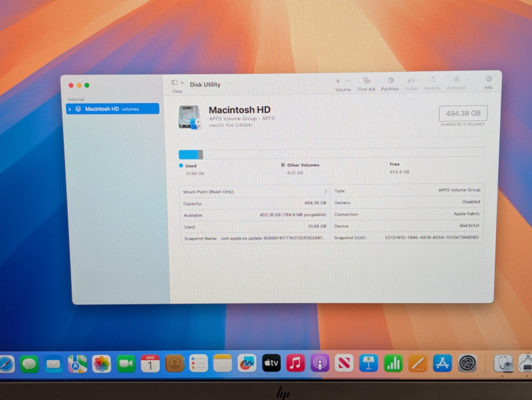This screenshot has height=400, width=532.
Task: Zoom the Disk Utility window with green button
Action: pos(87,86)
